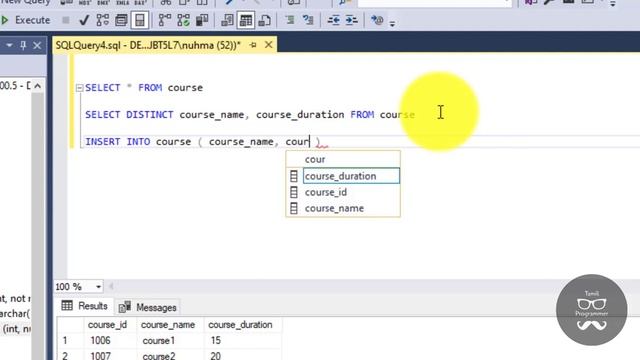Click the course_id column icon in suggestions
The image size is (640, 360).
294,192
